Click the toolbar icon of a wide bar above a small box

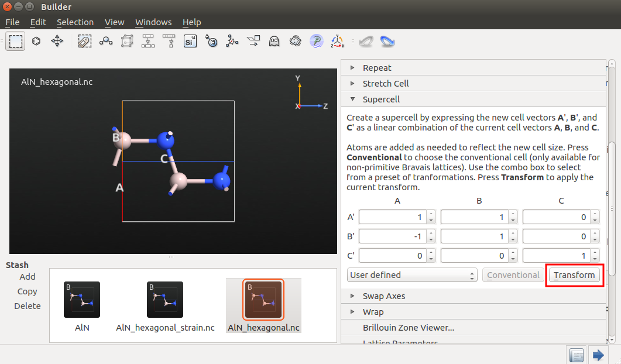pos(169,41)
